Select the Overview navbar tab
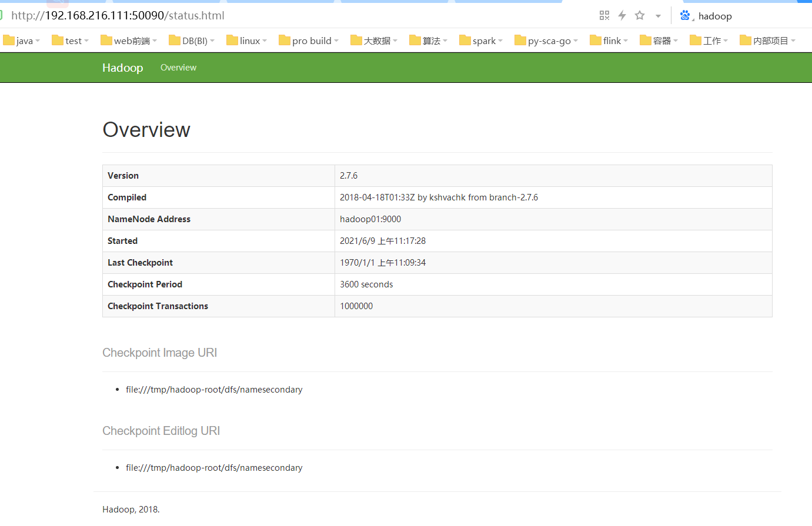Screen dimensions: 812x526 [x=178, y=68]
